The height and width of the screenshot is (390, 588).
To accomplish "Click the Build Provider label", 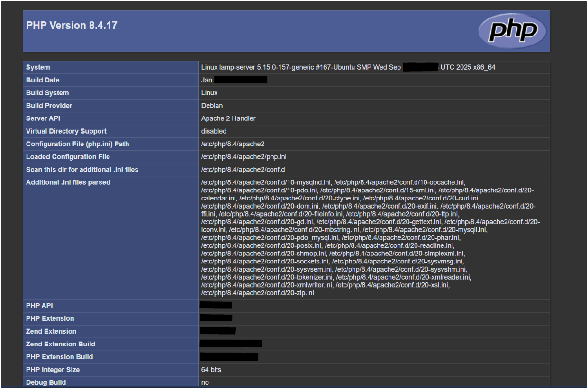I will coord(49,106).
